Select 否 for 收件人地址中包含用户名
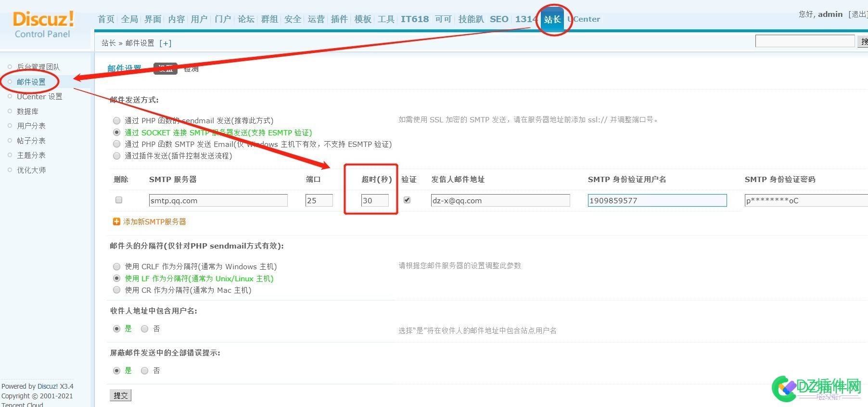 [144, 329]
